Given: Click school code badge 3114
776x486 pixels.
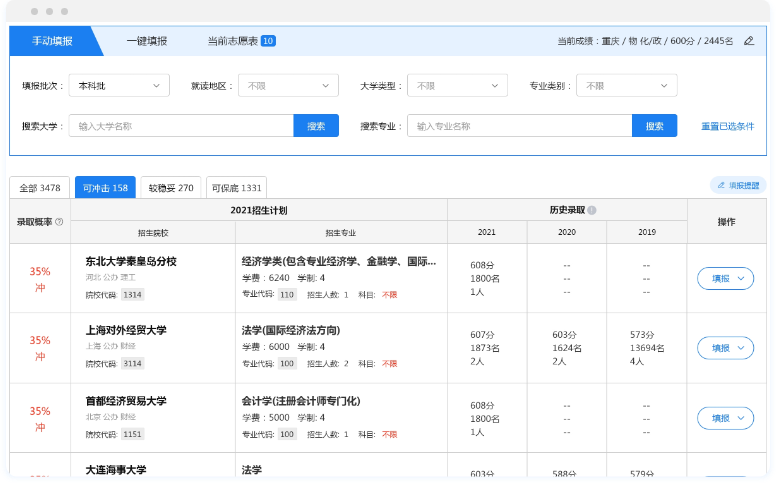Looking at the screenshot, I should pyautogui.click(x=132, y=364).
